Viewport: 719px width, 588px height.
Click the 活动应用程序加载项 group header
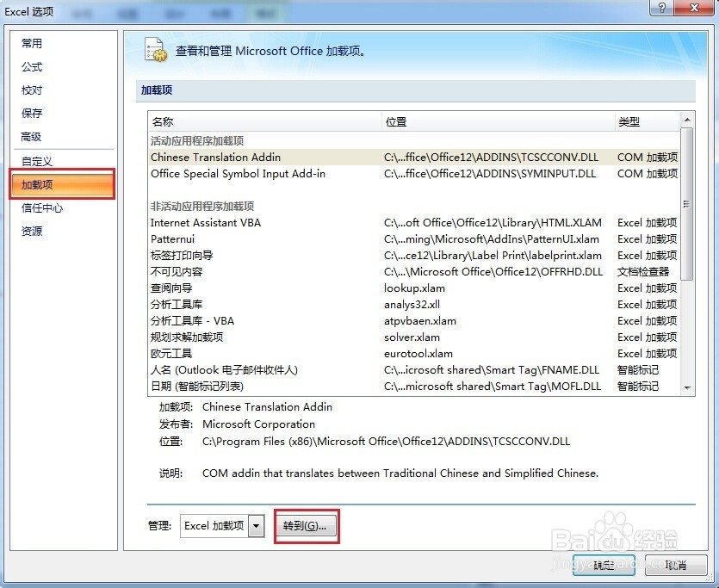tap(197, 140)
